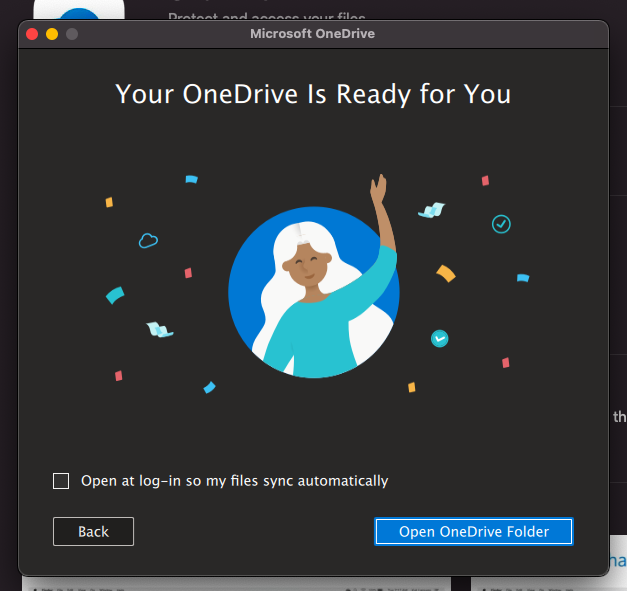Click the document icon near the raised hand

(431, 210)
